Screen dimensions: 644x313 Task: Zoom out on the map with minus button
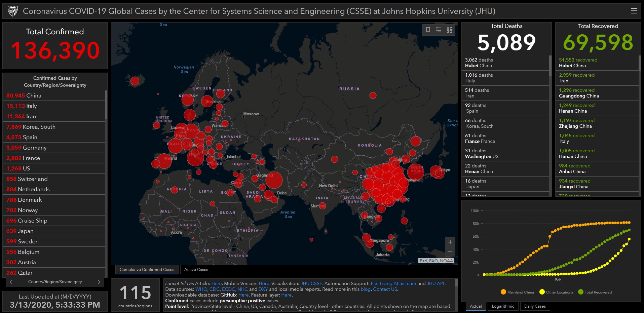tap(450, 251)
